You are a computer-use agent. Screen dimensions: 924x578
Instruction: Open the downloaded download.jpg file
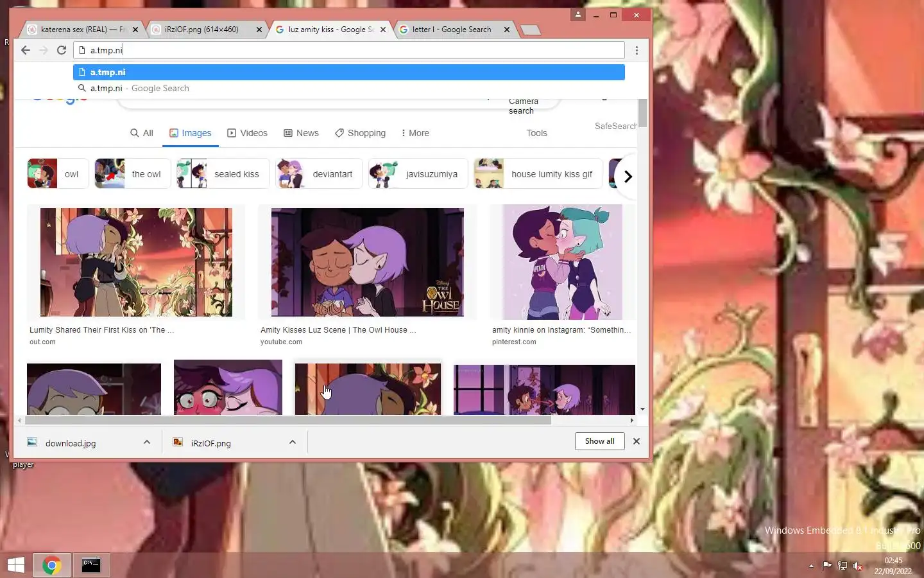pos(71,443)
